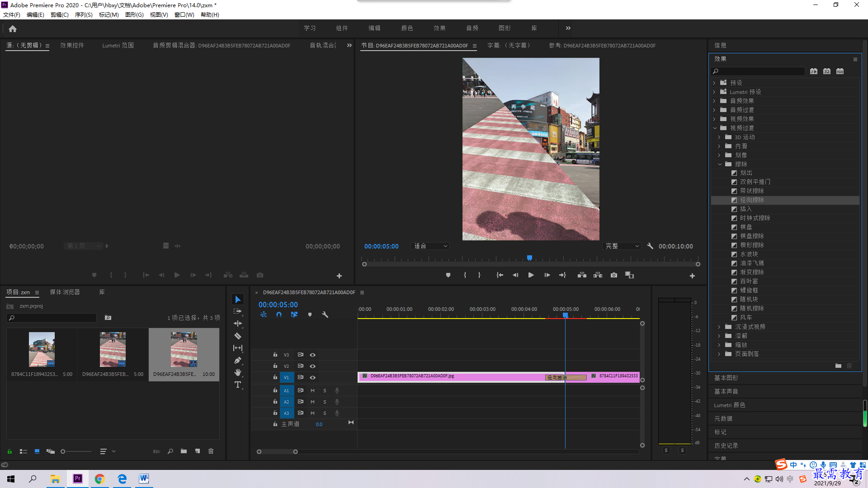Expand the 溶解 folder
Image resolution: width=868 pixels, height=488 pixels.
tap(719, 336)
